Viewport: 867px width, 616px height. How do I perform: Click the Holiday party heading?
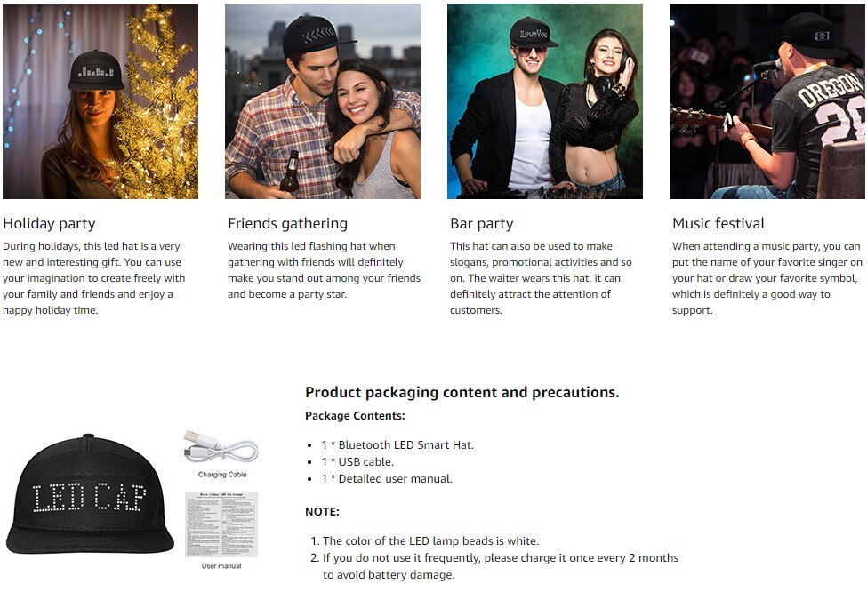[x=49, y=223]
